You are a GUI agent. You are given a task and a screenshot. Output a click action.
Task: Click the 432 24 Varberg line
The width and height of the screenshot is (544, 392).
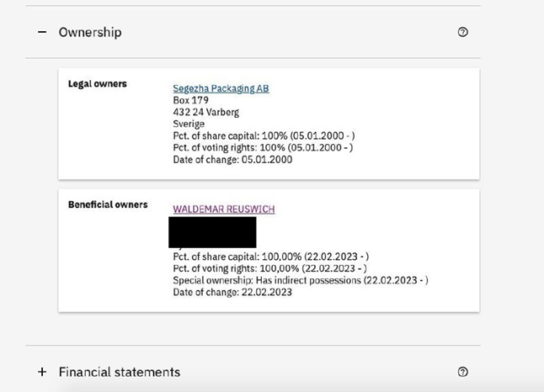pyautogui.click(x=205, y=112)
